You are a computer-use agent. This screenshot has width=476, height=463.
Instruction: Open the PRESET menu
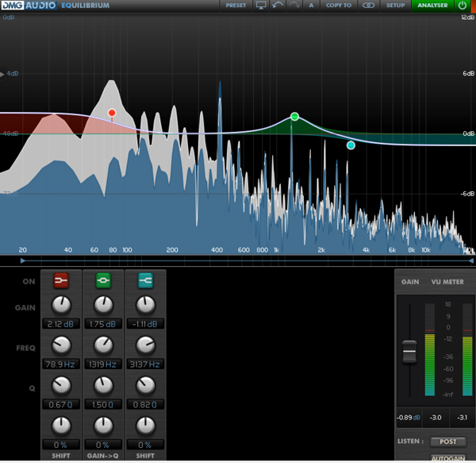coord(236,6)
